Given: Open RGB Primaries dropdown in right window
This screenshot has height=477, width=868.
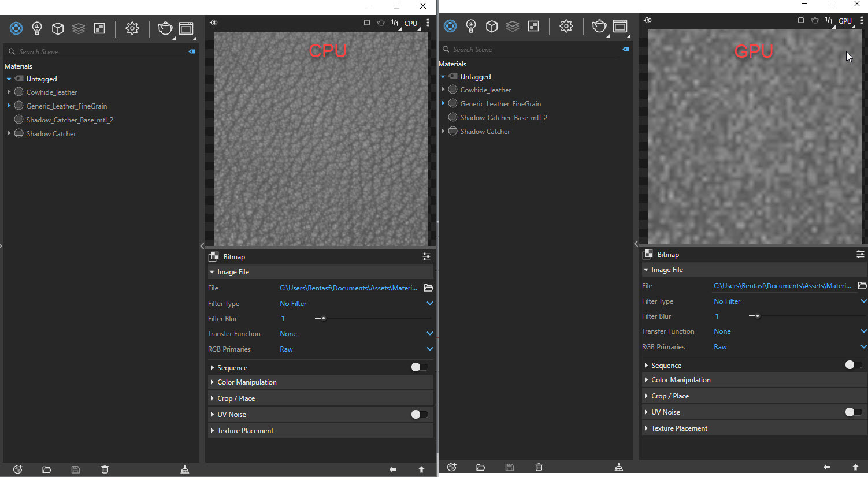Looking at the screenshot, I should pyautogui.click(x=790, y=346).
